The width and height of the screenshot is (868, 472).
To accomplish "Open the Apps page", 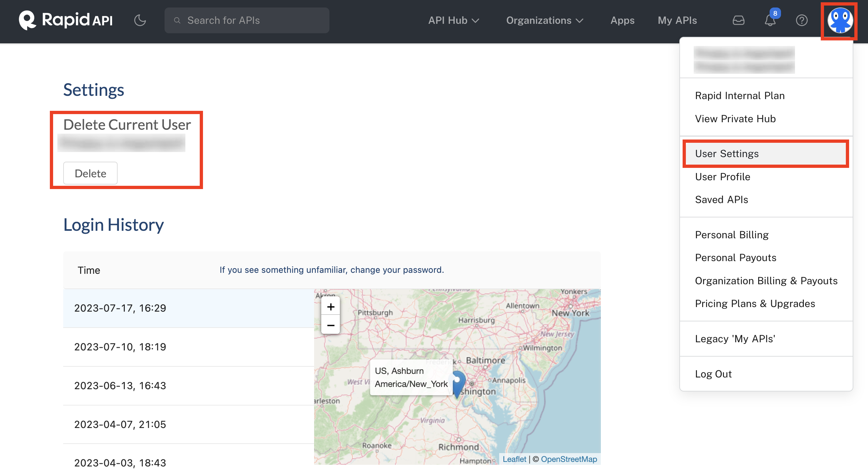I will pyautogui.click(x=622, y=20).
